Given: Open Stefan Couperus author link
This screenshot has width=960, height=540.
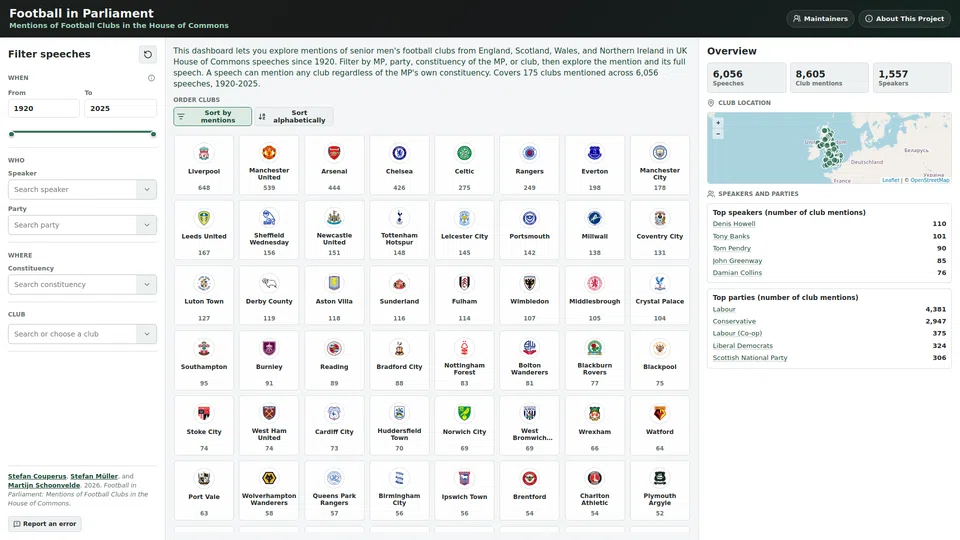Looking at the screenshot, I should tap(37, 476).
